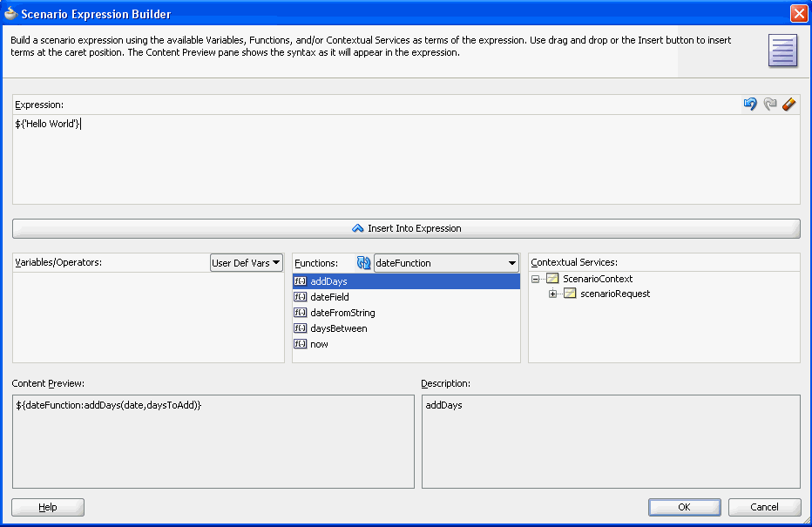
Task: Open the dateFunction category dropdown
Action: tap(446, 263)
